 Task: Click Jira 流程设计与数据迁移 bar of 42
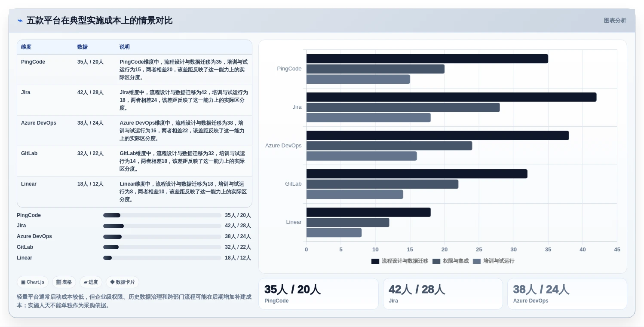tap(451, 97)
